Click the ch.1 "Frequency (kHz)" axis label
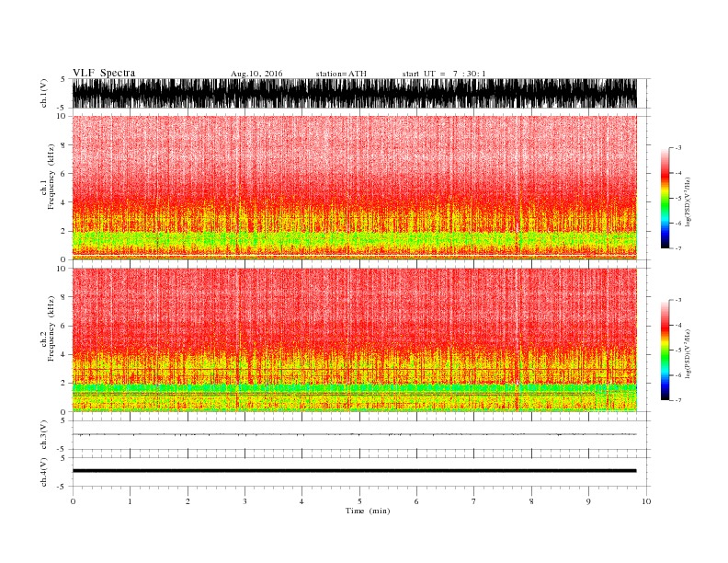Screen dimensions: 728x563 51,177
